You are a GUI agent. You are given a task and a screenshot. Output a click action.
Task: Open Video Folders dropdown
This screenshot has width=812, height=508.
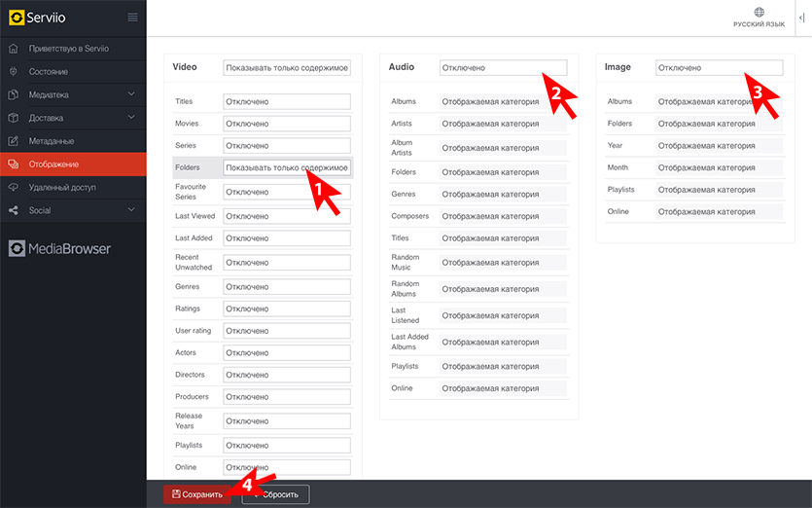pos(287,167)
